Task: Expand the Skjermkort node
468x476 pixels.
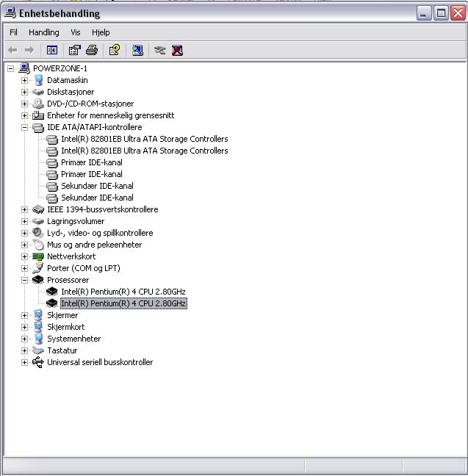Action: pos(24,328)
